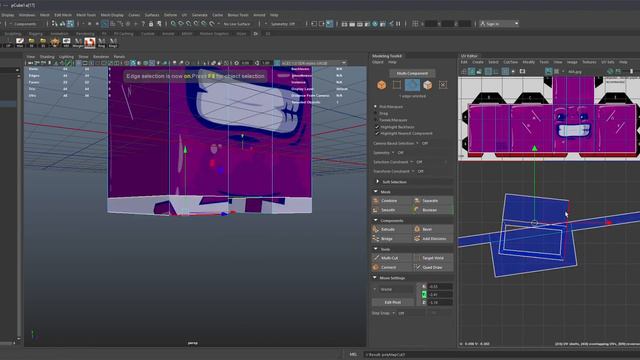Select Drag selection radio option

(x=376, y=113)
